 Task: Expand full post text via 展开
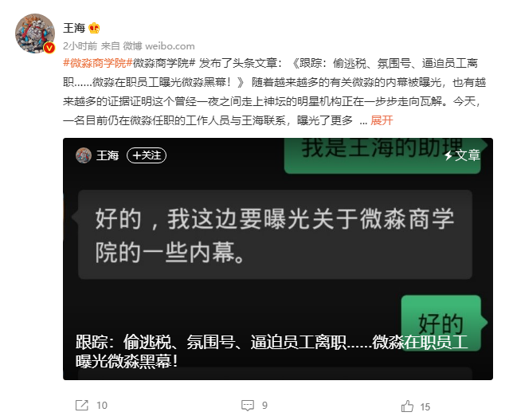(382, 120)
